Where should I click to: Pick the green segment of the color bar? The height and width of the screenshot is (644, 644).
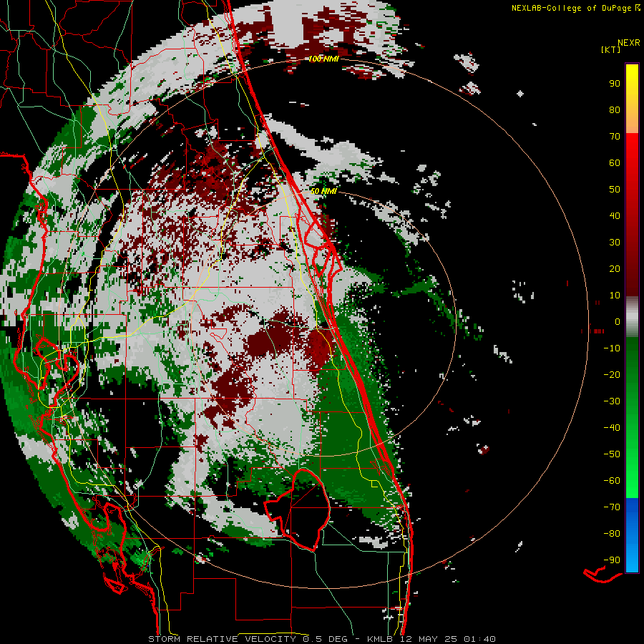tap(632, 417)
